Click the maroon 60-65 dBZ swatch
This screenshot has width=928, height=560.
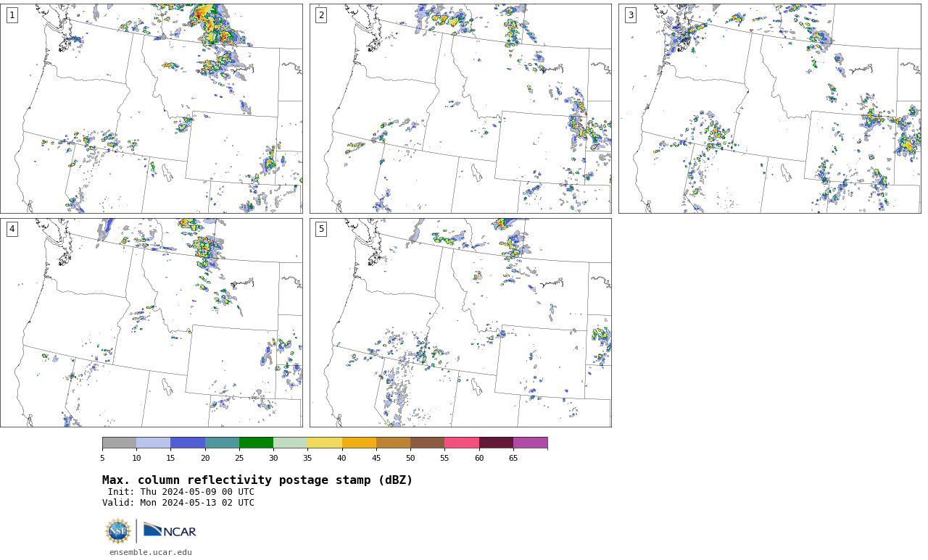tap(496, 443)
